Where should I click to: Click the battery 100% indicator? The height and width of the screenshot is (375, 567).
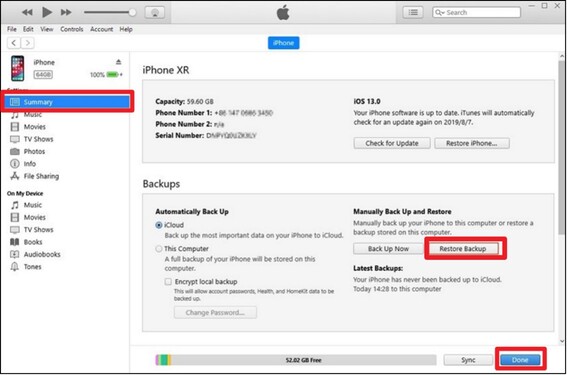(106, 74)
